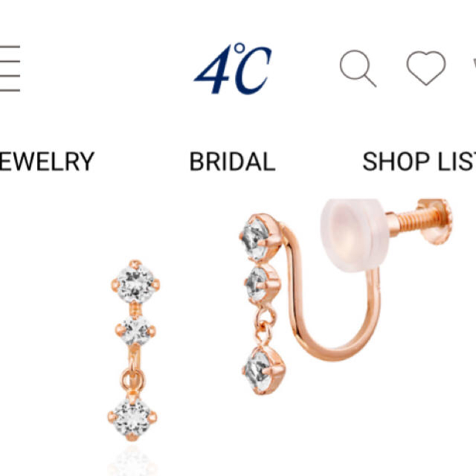Select the JEWELRY navigation tab

point(47,161)
